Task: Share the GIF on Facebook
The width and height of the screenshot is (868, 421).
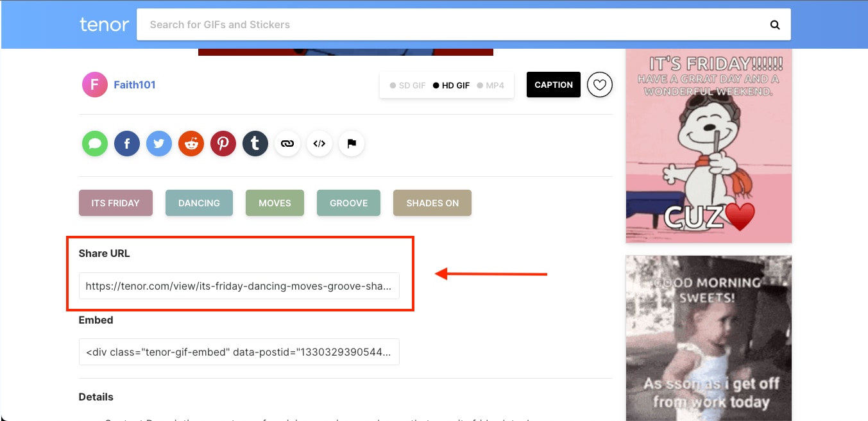Action: (127, 144)
